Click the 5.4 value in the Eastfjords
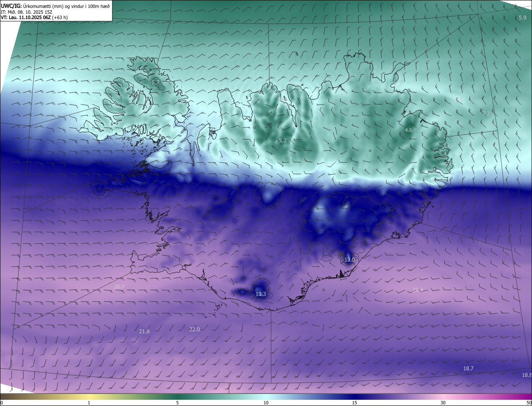 [x=443, y=154]
